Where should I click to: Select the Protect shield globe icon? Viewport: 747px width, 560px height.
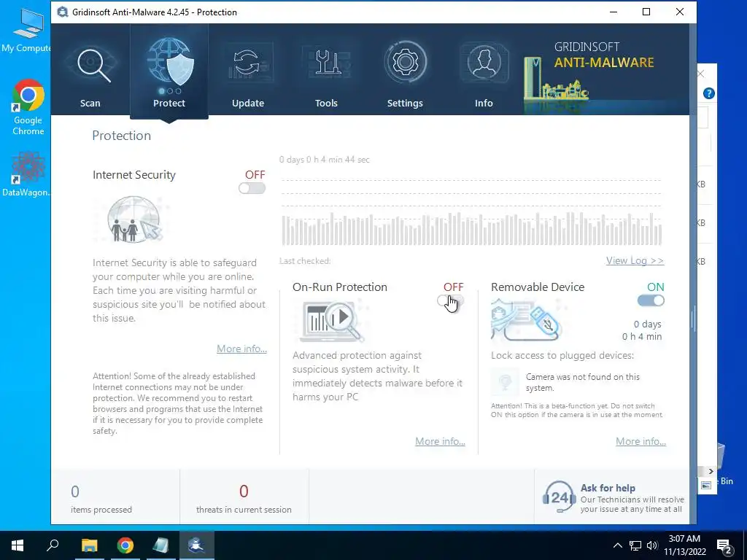coord(171,61)
